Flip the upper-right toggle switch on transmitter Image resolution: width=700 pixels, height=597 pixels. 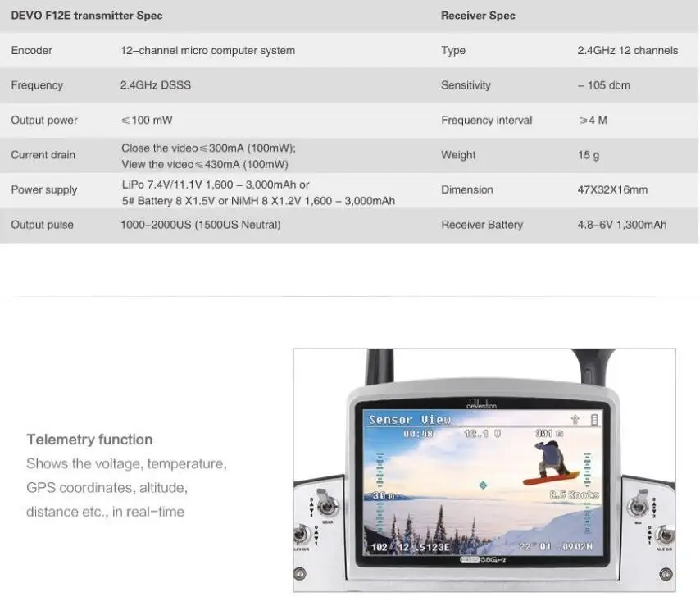(639, 504)
